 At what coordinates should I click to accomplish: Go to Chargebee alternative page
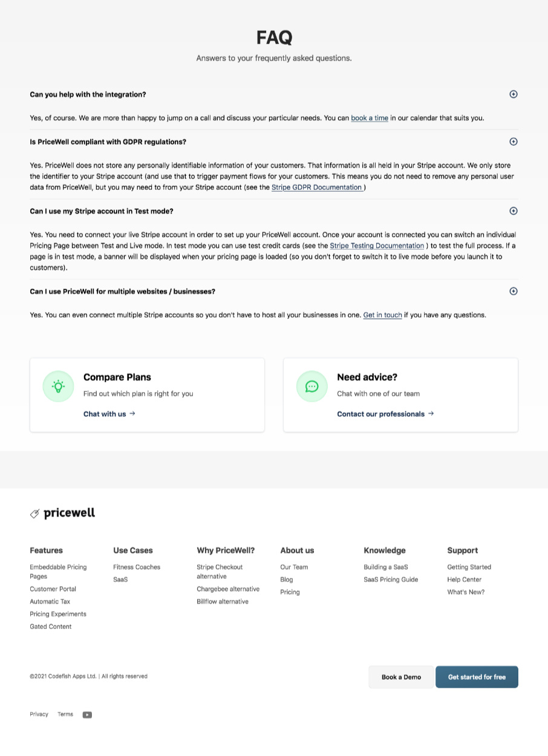pyautogui.click(x=228, y=589)
